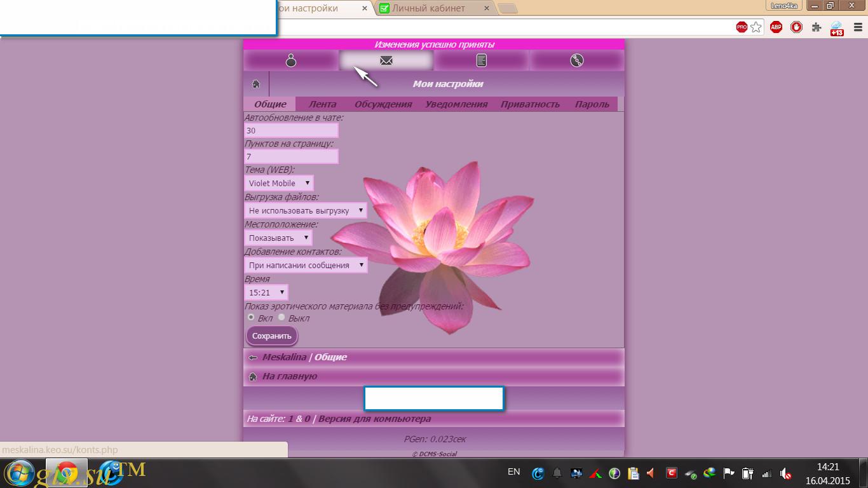
Task: Open the safely remove hardware tray icon
Action: (690, 474)
